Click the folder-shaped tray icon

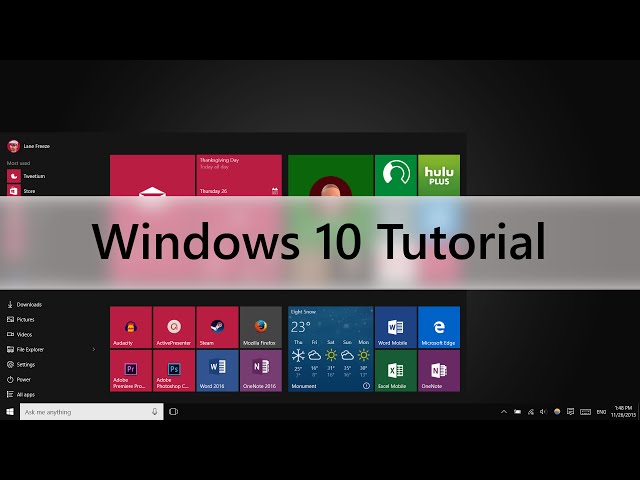517,412
